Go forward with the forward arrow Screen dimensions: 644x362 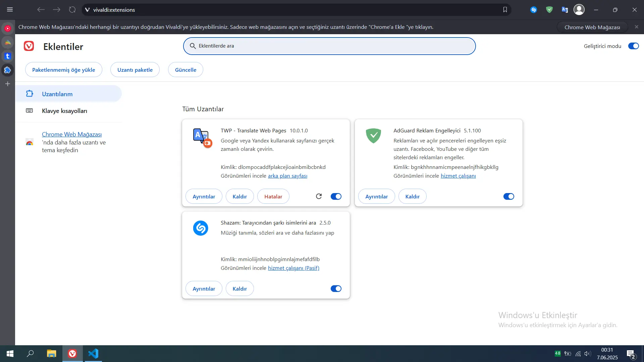point(57,10)
